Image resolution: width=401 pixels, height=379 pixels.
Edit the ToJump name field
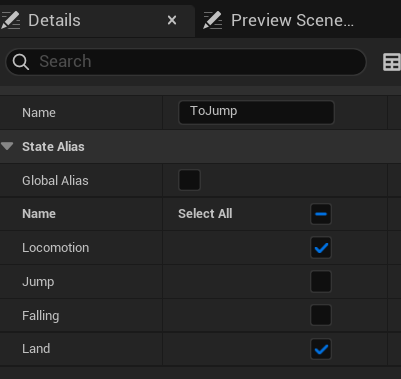(256, 112)
